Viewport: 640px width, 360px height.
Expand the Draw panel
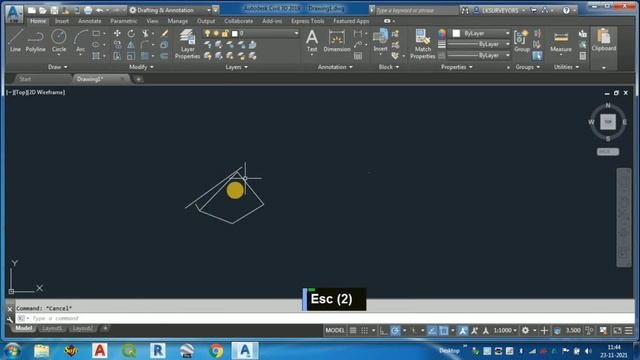click(58, 67)
